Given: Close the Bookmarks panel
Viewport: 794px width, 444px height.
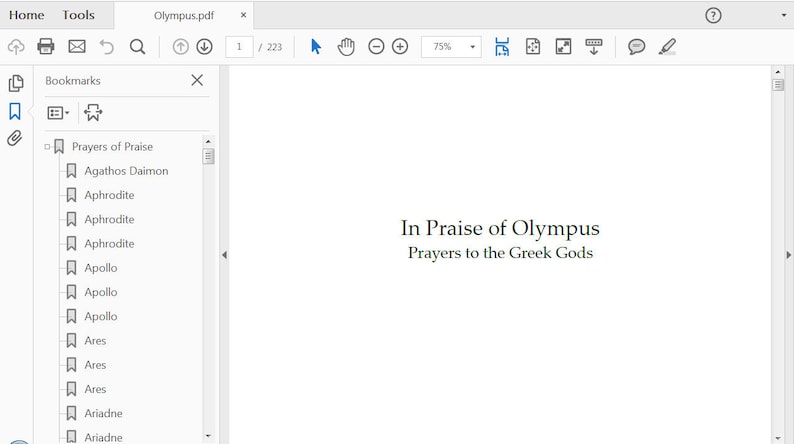Looking at the screenshot, I should 197,80.
